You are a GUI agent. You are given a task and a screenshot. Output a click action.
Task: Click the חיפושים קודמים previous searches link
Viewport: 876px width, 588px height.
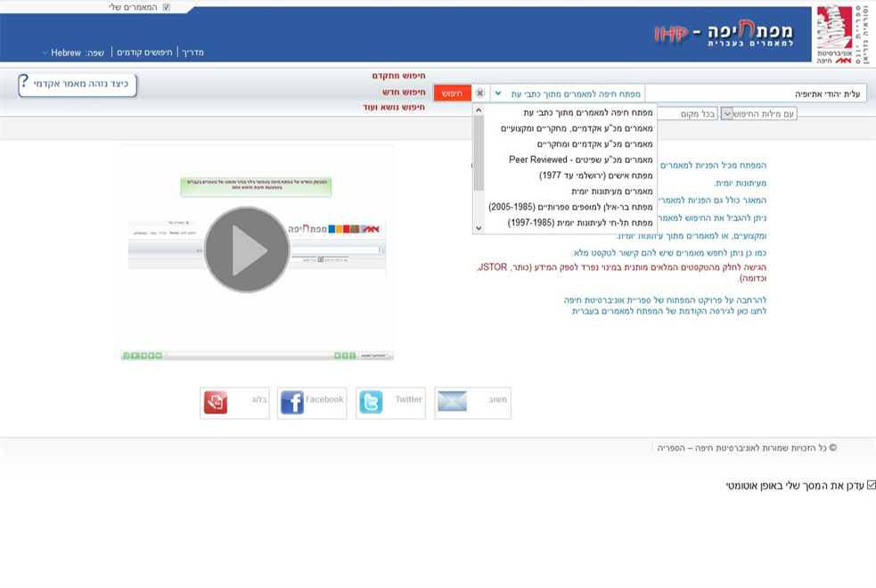coord(144,53)
